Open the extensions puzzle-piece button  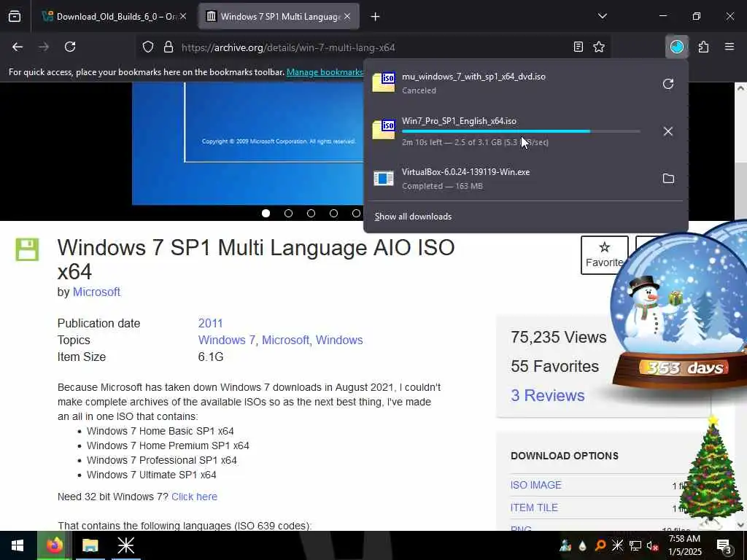point(703,47)
